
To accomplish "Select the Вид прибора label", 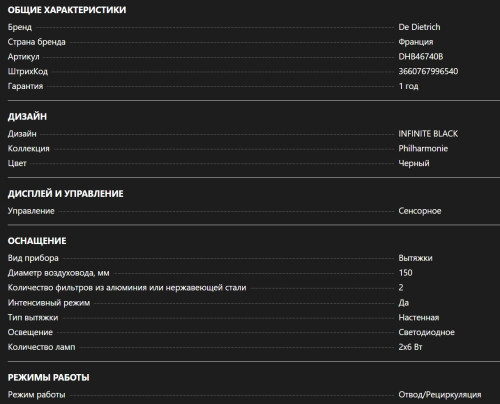I will click(33, 258).
